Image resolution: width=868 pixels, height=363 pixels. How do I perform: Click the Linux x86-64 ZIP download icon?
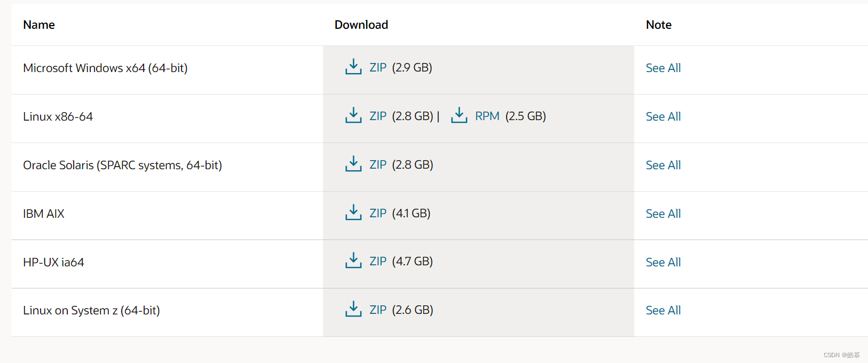coord(353,115)
